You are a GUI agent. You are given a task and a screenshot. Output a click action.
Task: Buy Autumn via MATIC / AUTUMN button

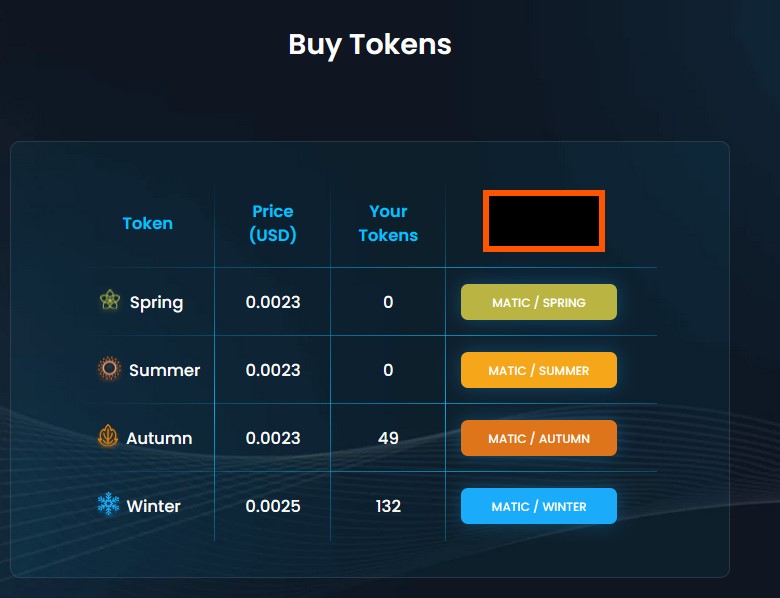[539, 438]
